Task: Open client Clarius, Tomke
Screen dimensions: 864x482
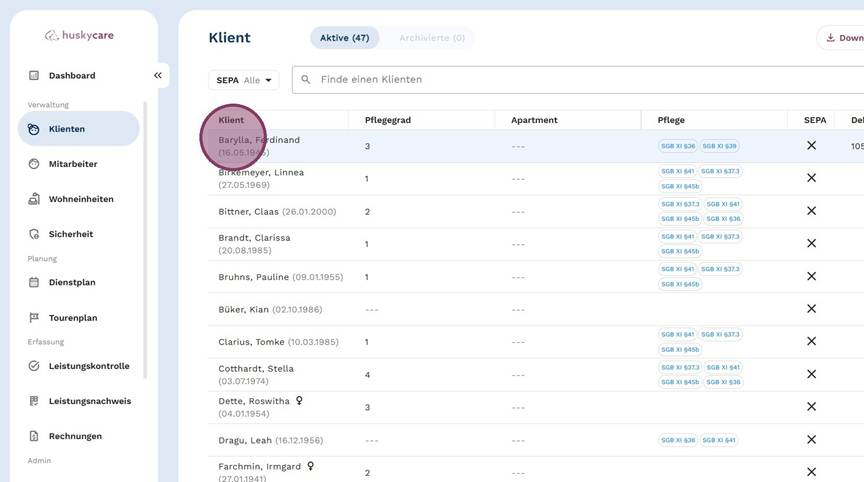Action: coord(278,342)
